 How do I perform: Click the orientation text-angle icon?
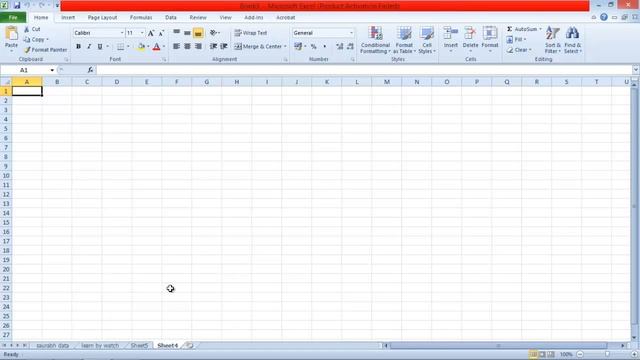tap(213, 33)
